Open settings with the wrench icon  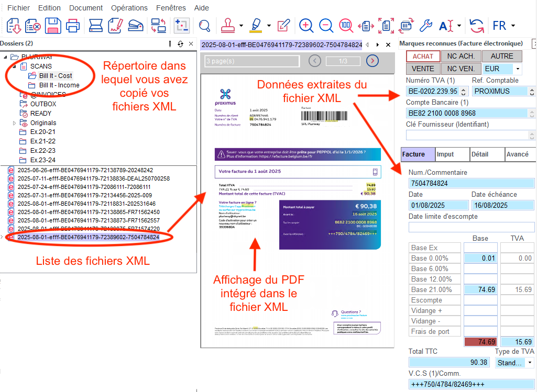tap(426, 25)
